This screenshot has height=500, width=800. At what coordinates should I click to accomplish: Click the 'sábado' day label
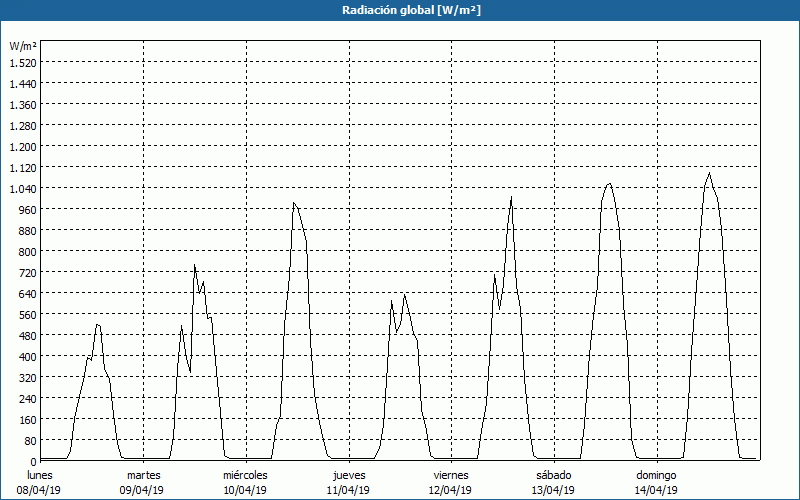pyautogui.click(x=554, y=475)
